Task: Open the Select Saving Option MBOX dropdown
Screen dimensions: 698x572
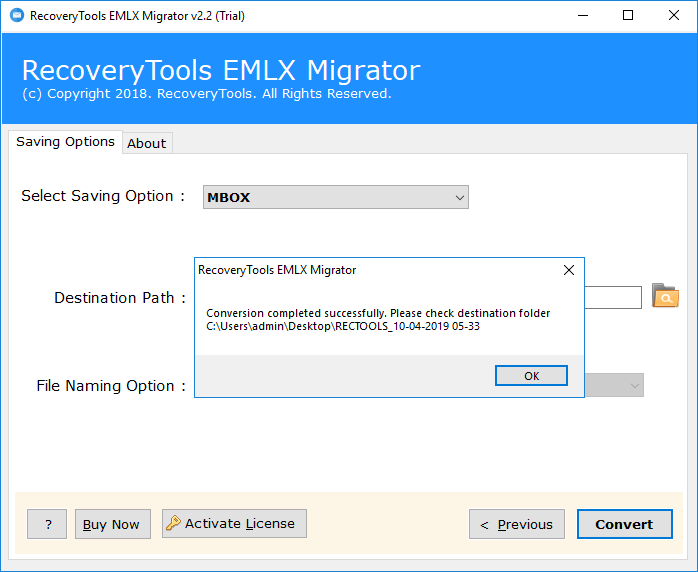Action: click(336, 197)
